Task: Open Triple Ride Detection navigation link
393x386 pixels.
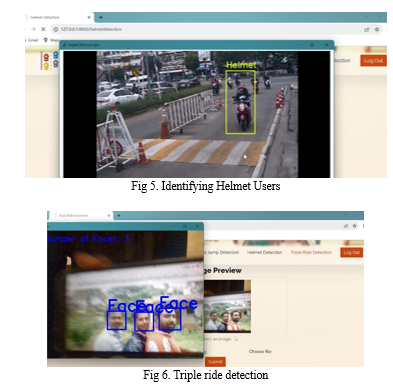Action: click(311, 252)
